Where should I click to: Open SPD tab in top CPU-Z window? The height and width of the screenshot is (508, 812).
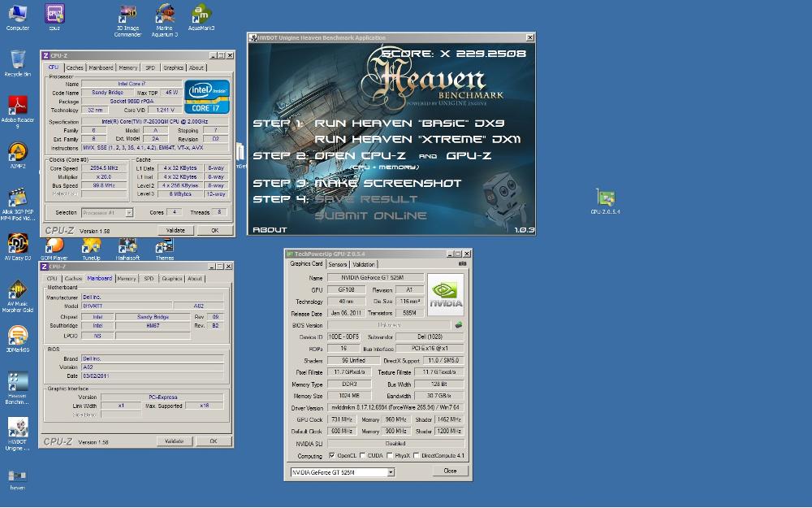(x=150, y=68)
